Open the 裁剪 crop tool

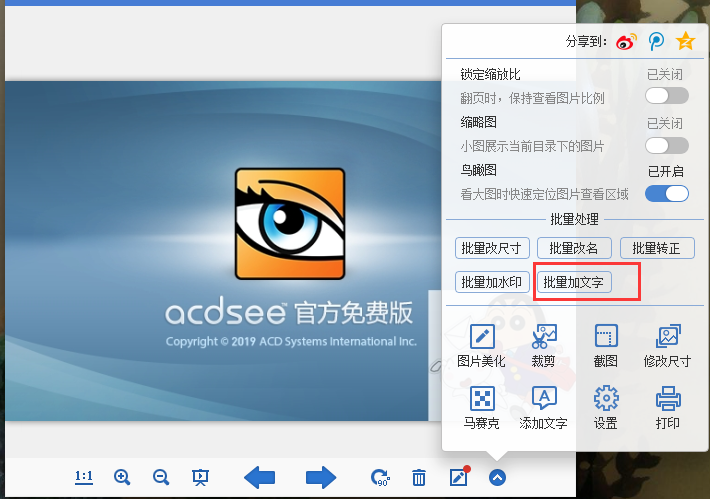[x=543, y=346]
